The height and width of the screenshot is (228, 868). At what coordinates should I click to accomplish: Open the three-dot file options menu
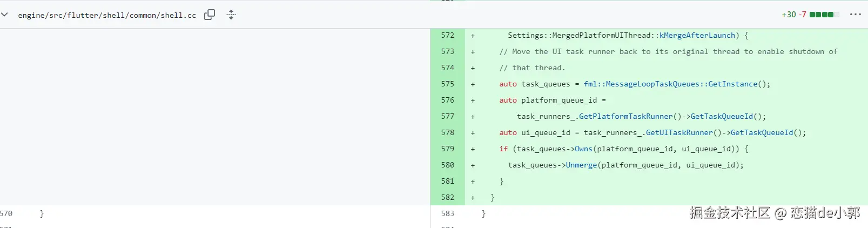856,15
